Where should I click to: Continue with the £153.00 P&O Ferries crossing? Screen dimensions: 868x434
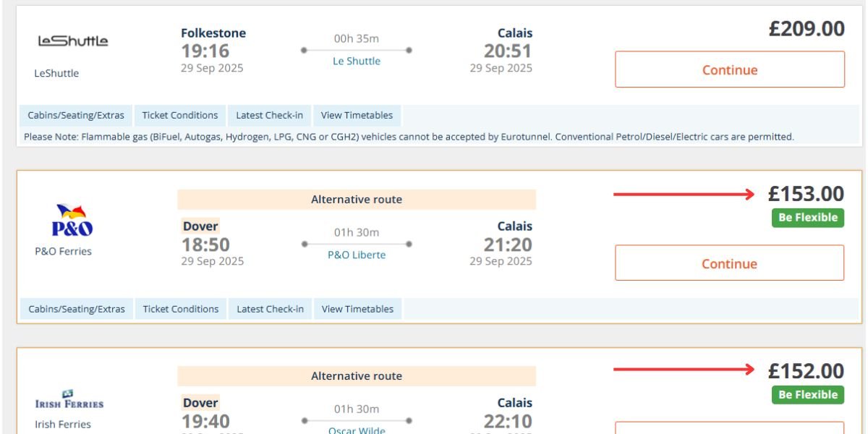(x=729, y=263)
